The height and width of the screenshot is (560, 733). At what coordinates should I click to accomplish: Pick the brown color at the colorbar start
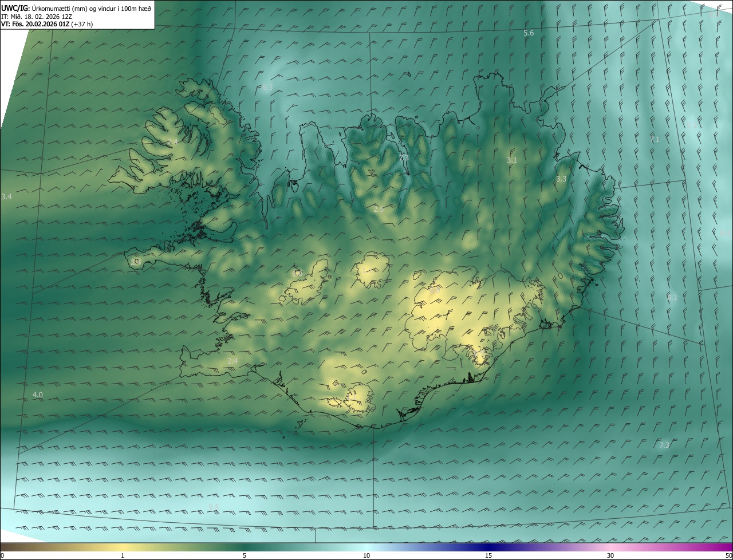coord(5,547)
